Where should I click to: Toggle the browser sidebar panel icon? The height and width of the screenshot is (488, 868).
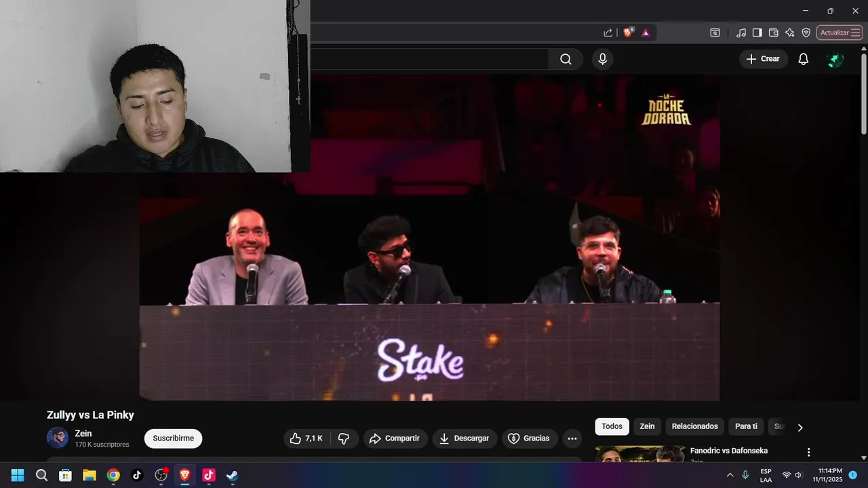pos(757,33)
